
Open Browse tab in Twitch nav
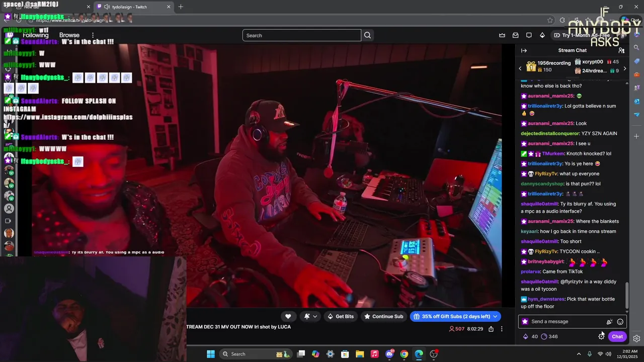(69, 35)
